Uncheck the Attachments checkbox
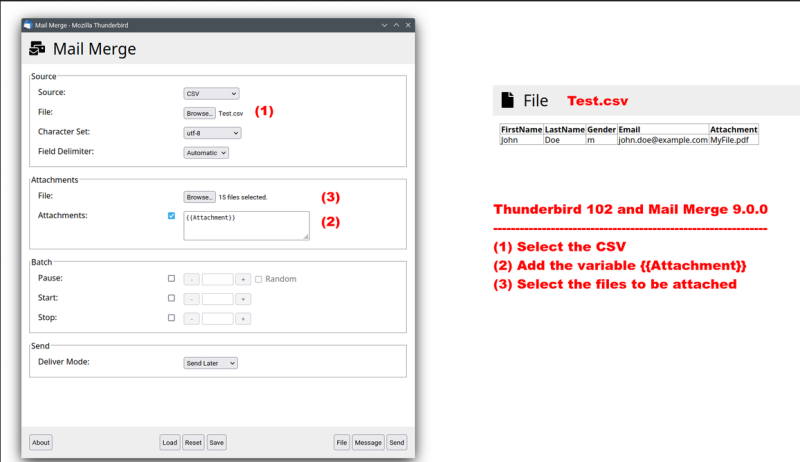Viewport: 800px width, 462px height. [171, 216]
